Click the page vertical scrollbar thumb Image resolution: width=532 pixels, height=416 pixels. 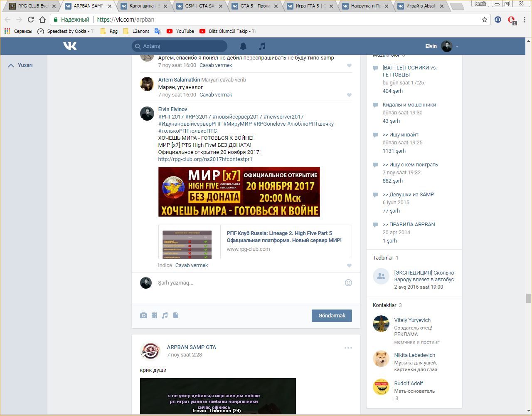pos(528,298)
